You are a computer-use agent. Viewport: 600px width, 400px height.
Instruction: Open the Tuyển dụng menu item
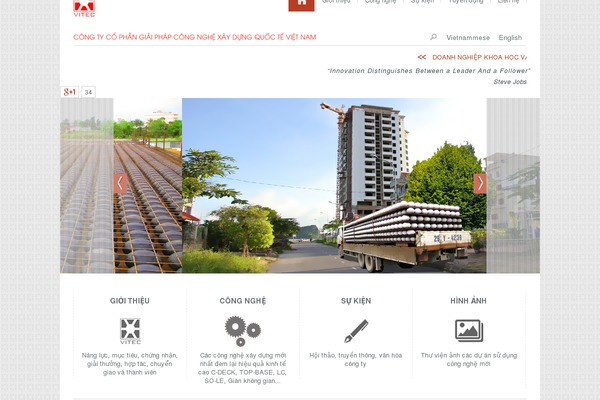coord(466,2)
